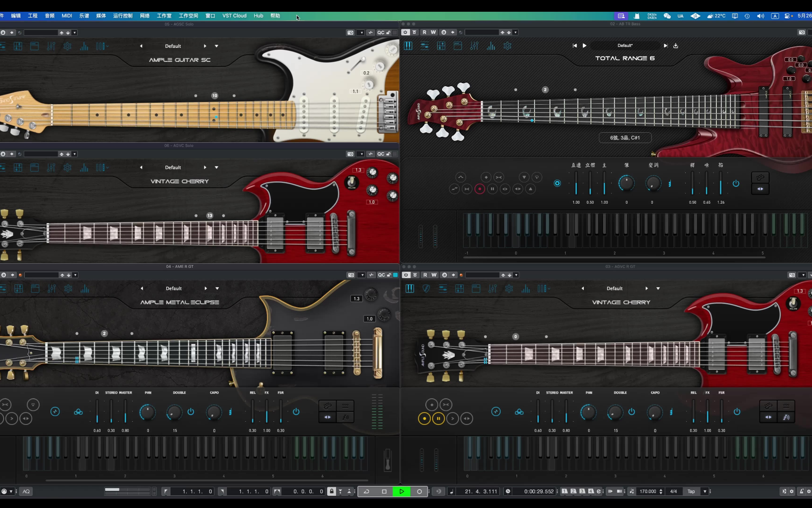
Task: Click time signature 4/4 in transport bar
Action: (x=674, y=491)
